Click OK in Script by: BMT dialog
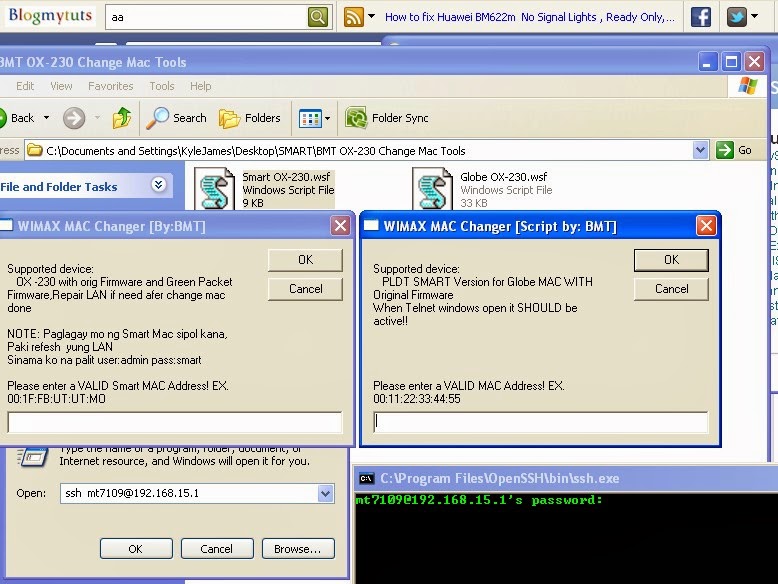This screenshot has height=584, width=778. pyautogui.click(x=671, y=260)
